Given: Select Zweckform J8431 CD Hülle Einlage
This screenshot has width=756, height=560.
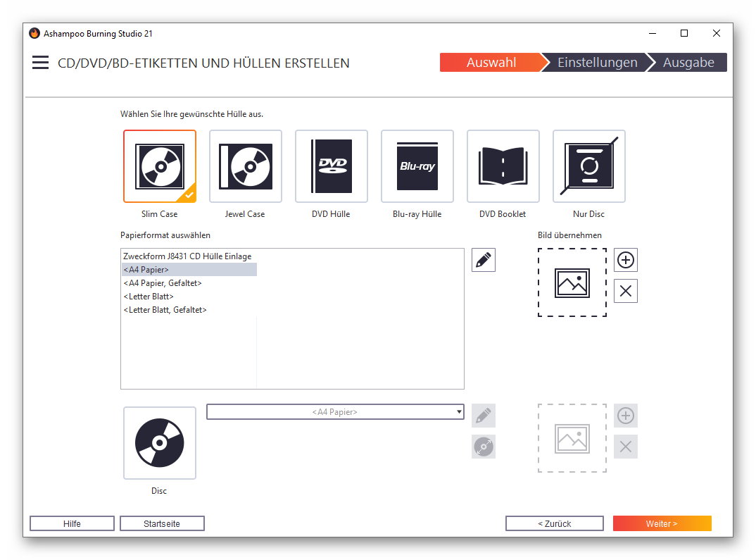Looking at the screenshot, I should click(187, 256).
